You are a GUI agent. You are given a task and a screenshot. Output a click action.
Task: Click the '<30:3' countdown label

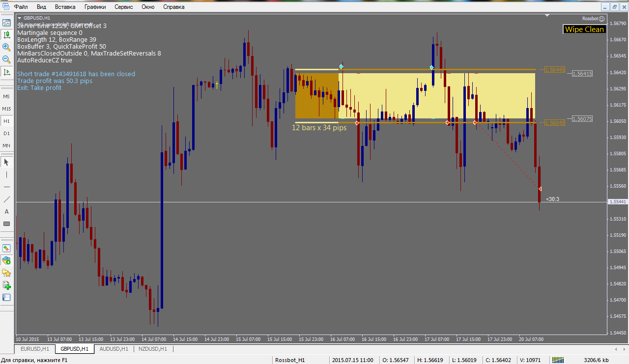[x=552, y=199]
